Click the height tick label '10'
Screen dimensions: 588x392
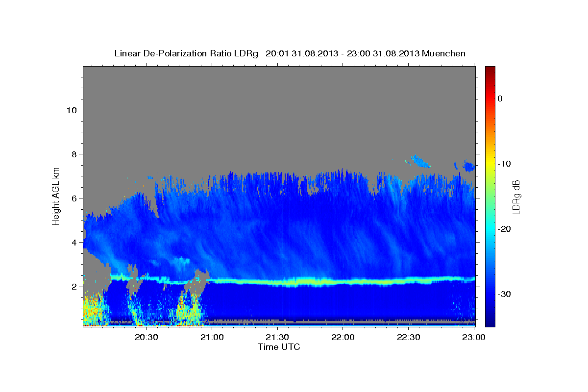[x=71, y=110]
